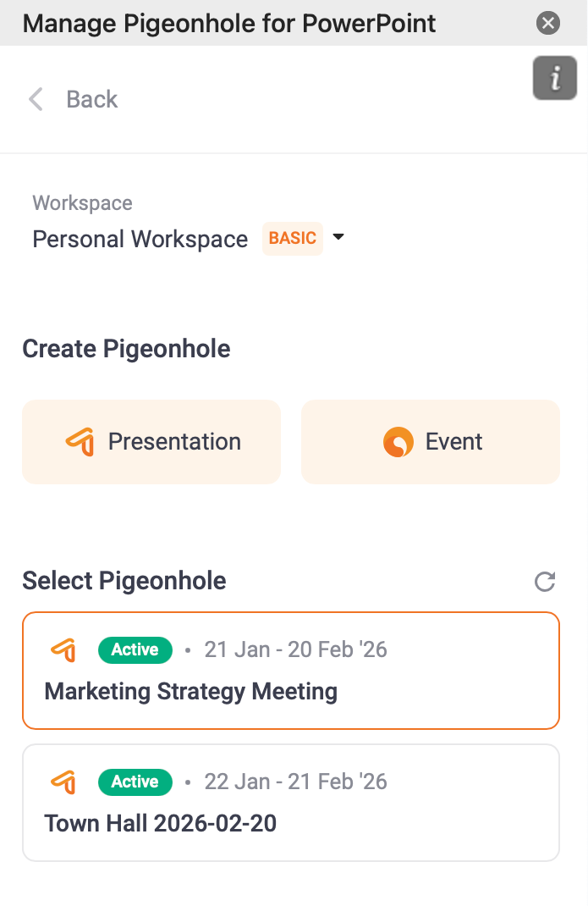The image size is (588, 906).
Task: Click the Town Hall pigeonhole icon
Action: [63, 782]
